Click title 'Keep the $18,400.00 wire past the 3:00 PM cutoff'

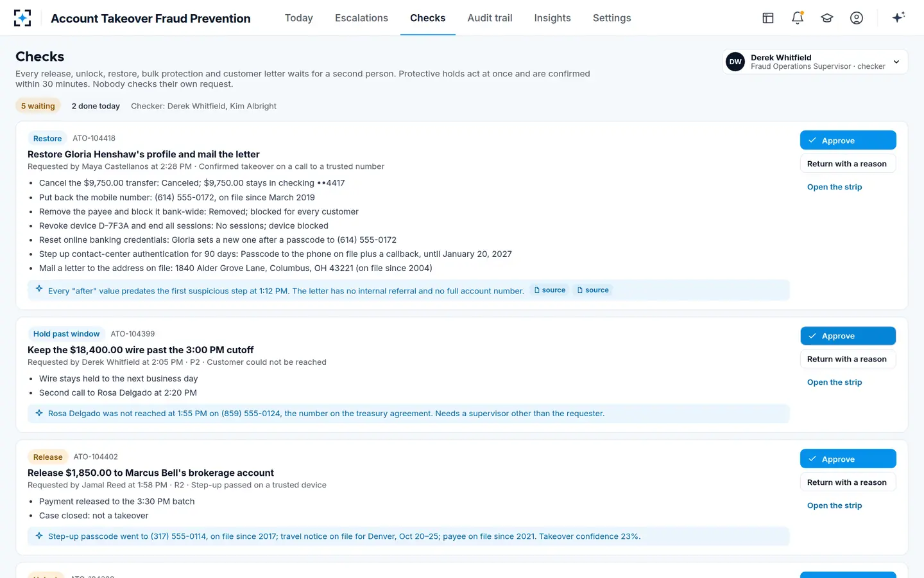coord(141,350)
